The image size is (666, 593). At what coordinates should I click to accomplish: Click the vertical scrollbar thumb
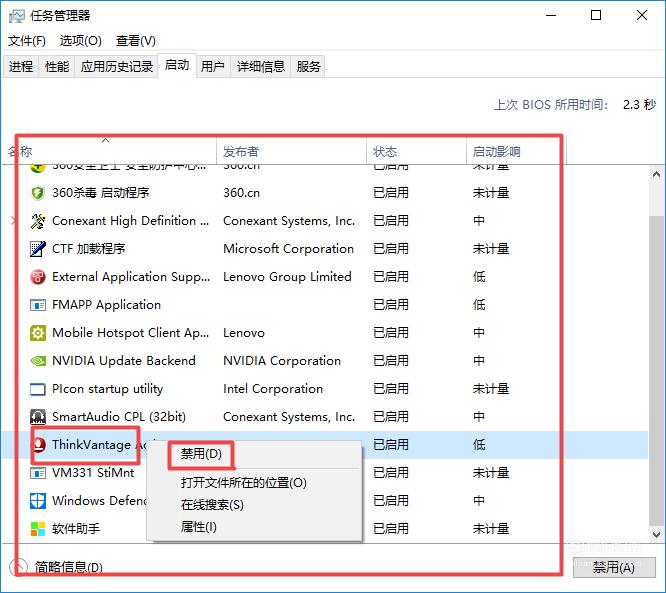pos(656,370)
